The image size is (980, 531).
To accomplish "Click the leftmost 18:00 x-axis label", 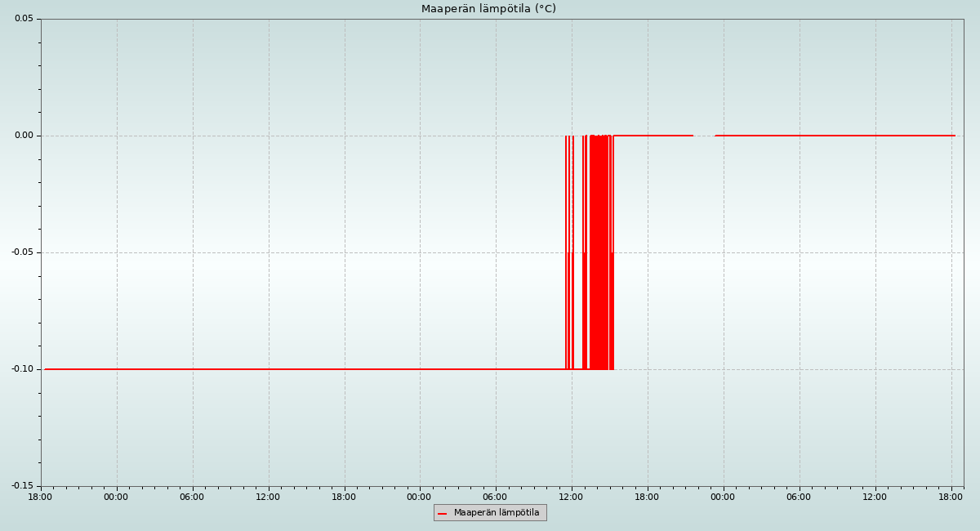I will point(40,497).
